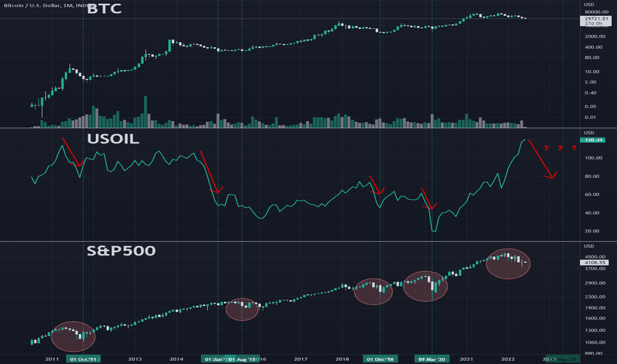The image size is (617, 364).
Task: Select the '01 Dec '18' date marker
Action: tap(380, 359)
